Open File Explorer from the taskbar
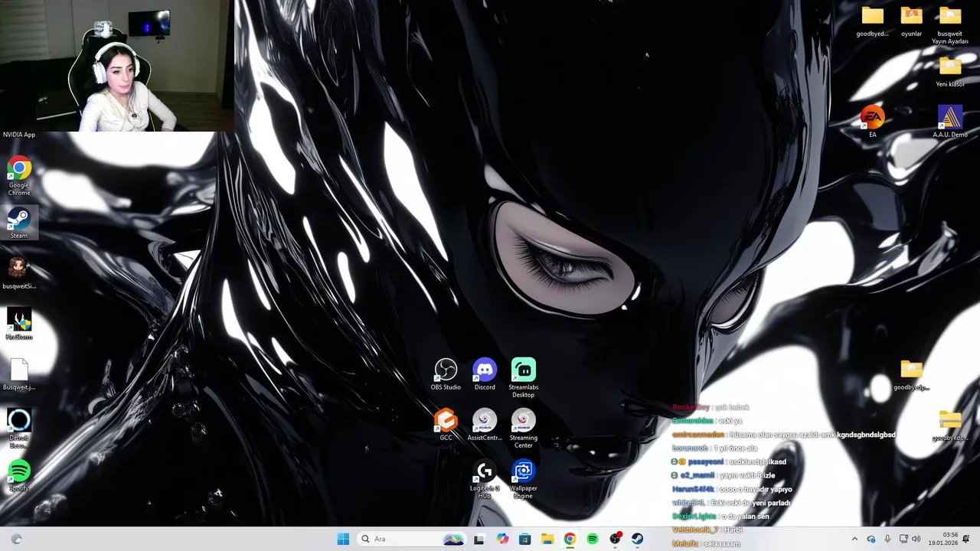This screenshot has width=980, height=551. click(x=547, y=539)
